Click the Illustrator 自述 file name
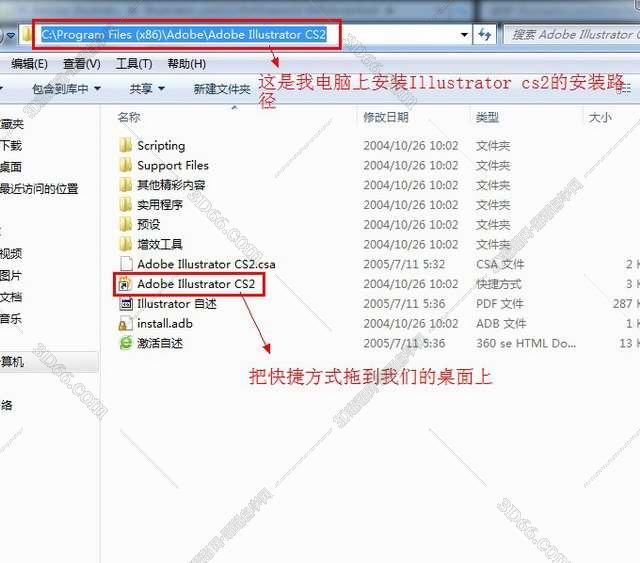640x563 pixels. point(177,304)
